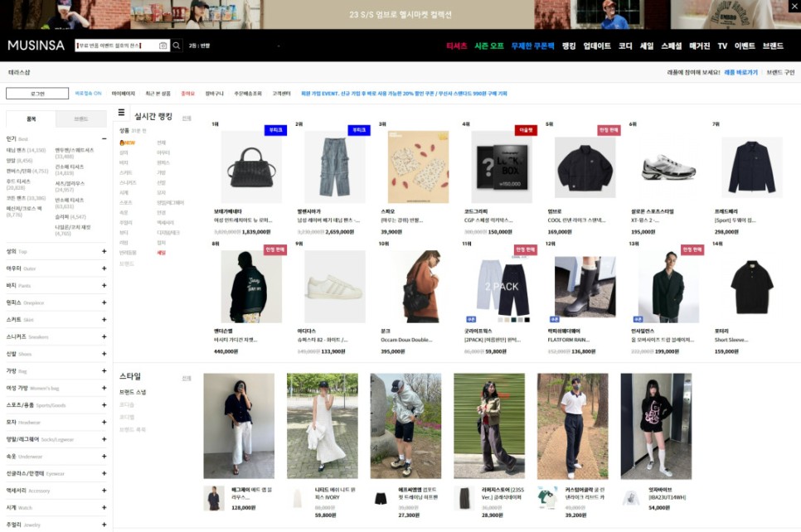Screen dimensions: 801x532
Task: Click the 150,000원 Lucky Box price
Action: click(x=500, y=232)
